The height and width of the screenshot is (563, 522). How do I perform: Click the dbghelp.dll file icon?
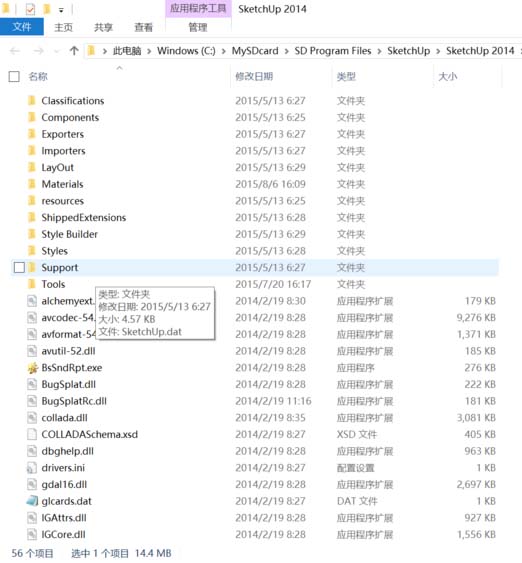point(32,451)
